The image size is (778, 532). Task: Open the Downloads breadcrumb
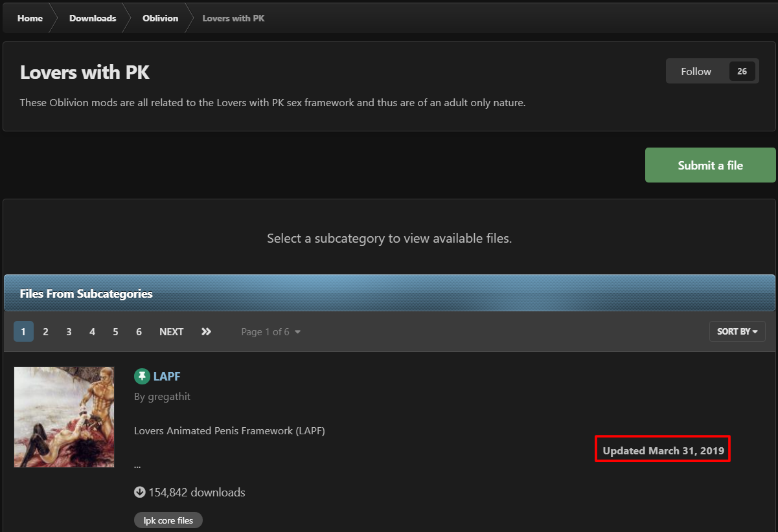pyautogui.click(x=93, y=18)
